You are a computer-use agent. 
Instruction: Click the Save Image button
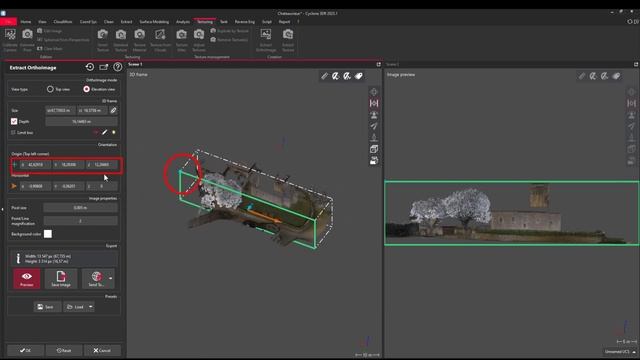[x=61, y=278]
